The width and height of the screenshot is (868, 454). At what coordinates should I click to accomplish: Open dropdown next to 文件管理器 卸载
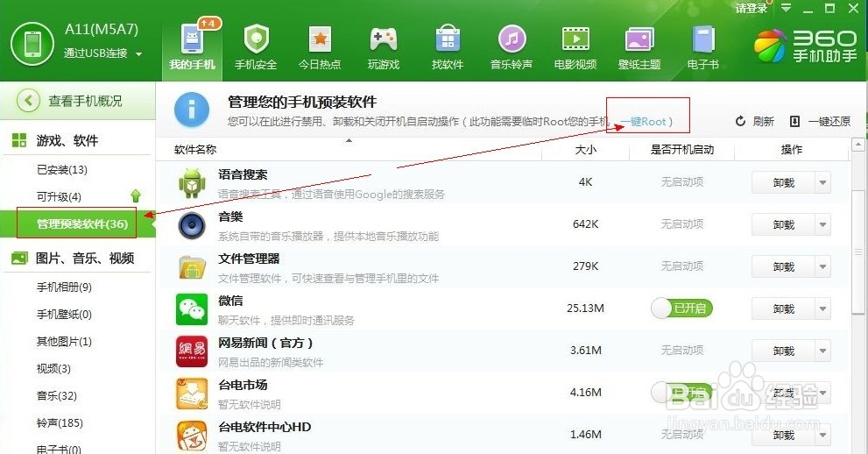pyautogui.click(x=822, y=266)
